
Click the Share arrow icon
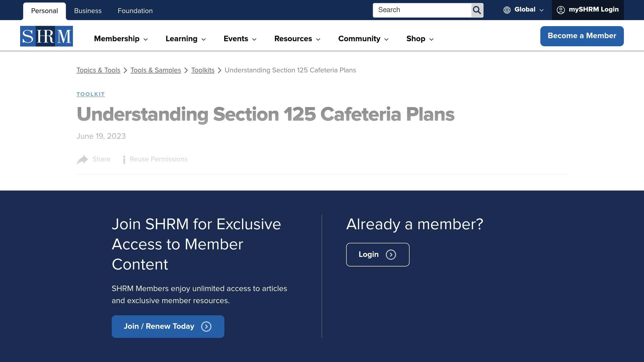[x=82, y=160]
